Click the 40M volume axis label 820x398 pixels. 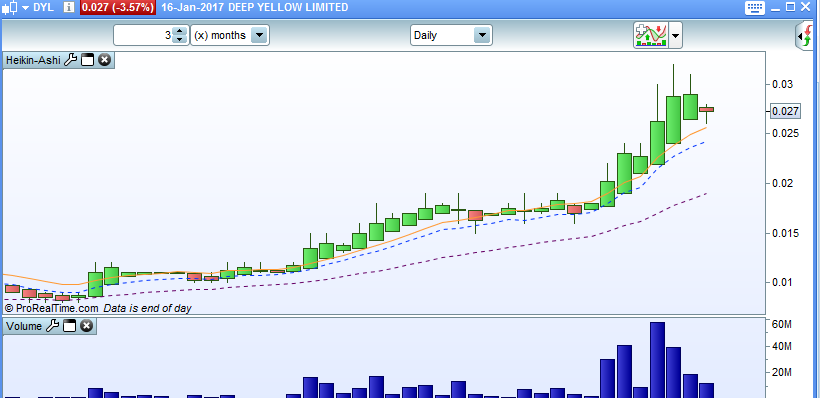[x=782, y=347]
